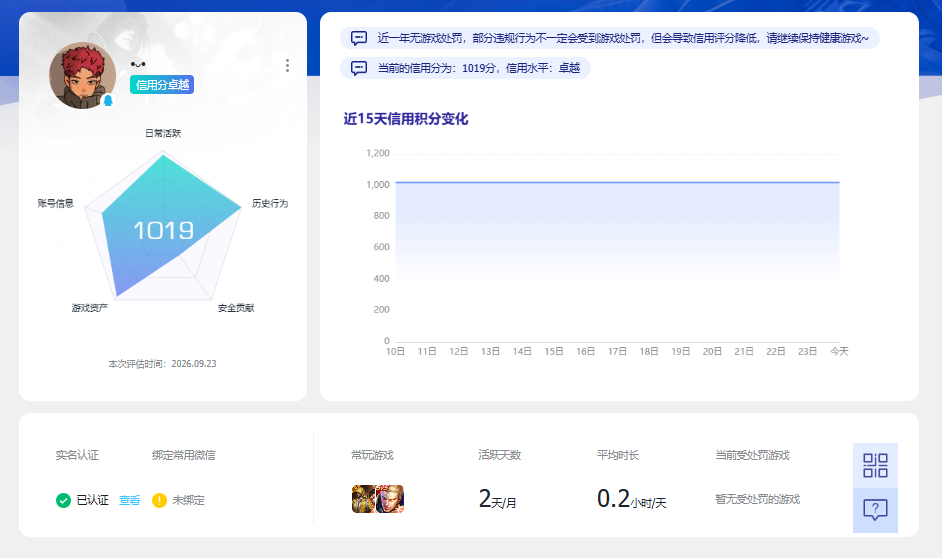This screenshot has width=942, height=558.
Task: Click the user avatar picture
Action: pos(82,75)
